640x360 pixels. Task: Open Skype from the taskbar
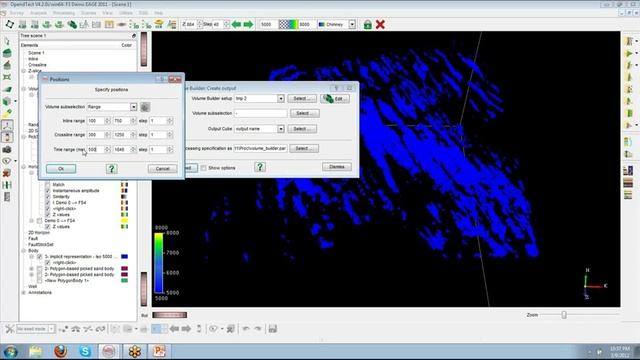click(85, 351)
